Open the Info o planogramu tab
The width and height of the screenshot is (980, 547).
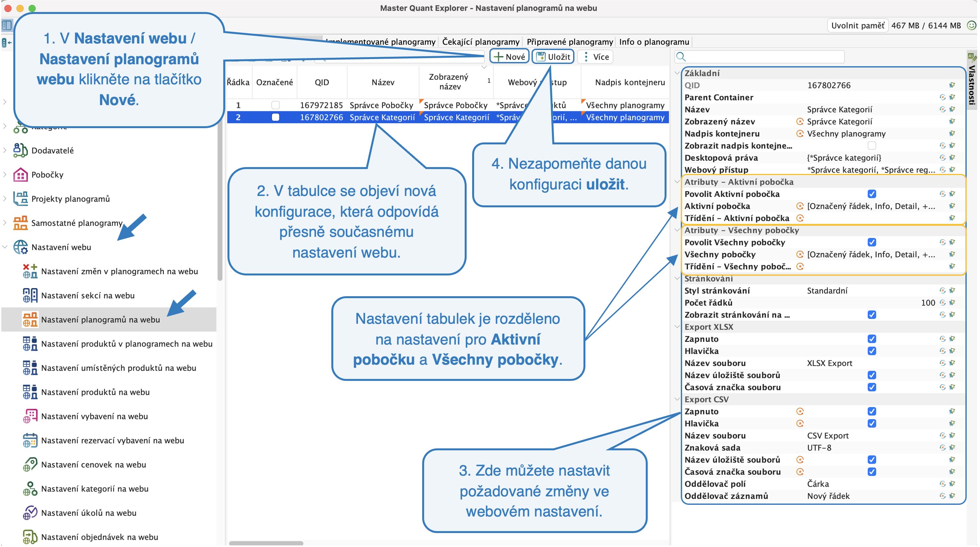tap(654, 42)
